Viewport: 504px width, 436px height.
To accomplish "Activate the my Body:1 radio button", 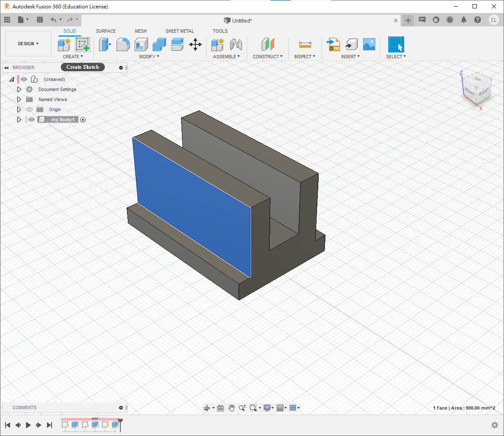I will pyautogui.click(x=83, y=119).
